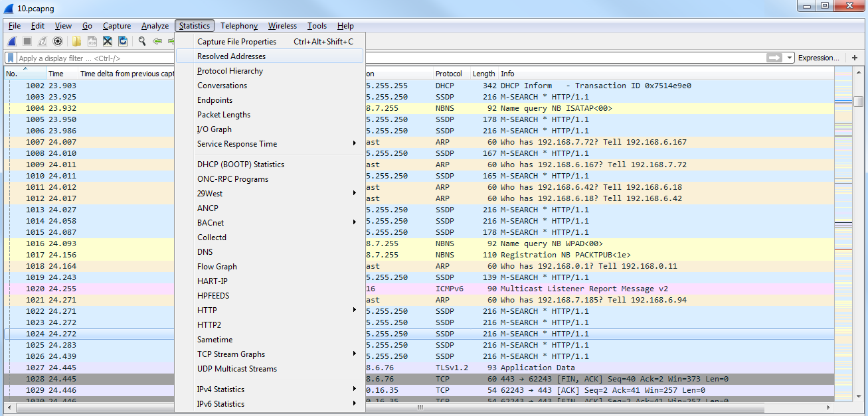This screenshot has height=416, width=868.
Task: Click the start capture shark fin icon
Action: 12,41
